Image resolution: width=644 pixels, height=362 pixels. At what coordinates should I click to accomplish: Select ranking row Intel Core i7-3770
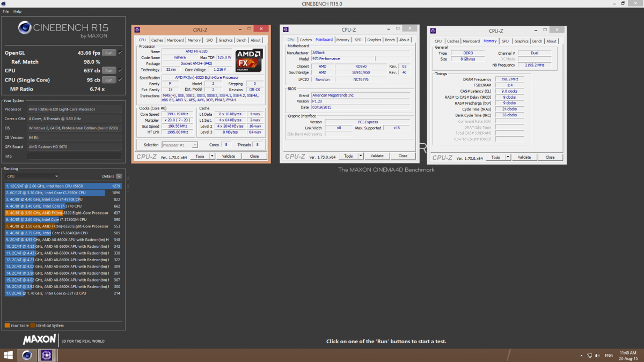click(63, 206)
